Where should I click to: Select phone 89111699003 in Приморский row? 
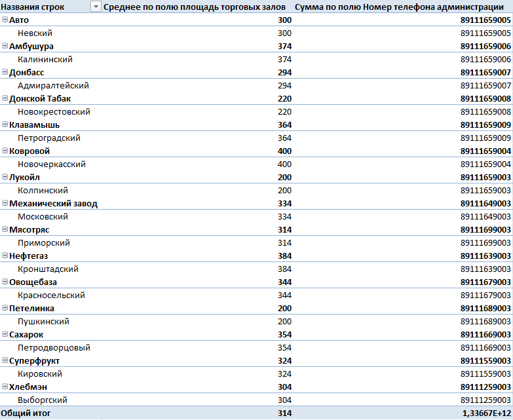coord(486,242)
